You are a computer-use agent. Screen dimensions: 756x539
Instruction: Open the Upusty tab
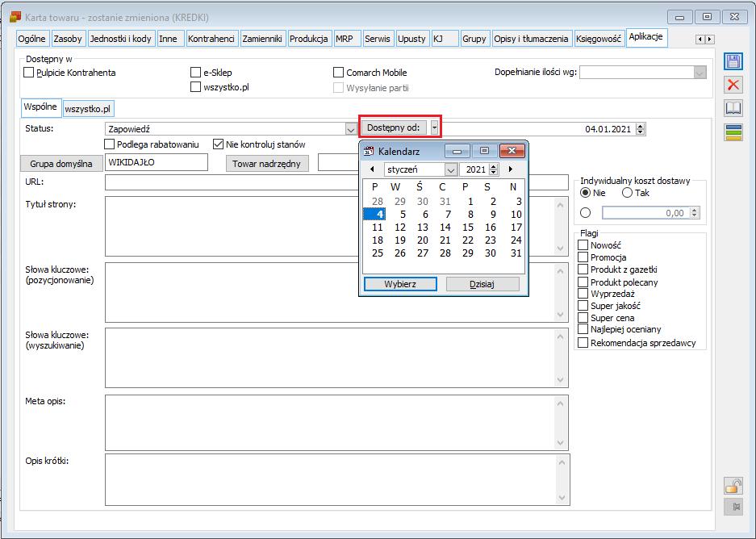pyautogui.click(x=411, y=39)
